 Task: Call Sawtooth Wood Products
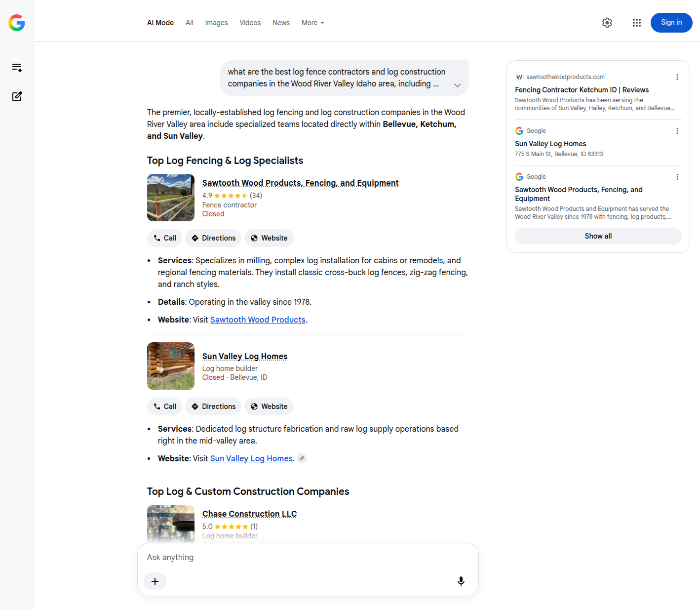tap(165, 238)
